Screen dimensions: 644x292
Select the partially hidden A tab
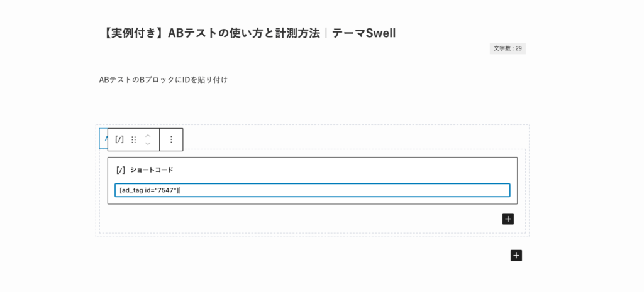(x=104, y=139)
